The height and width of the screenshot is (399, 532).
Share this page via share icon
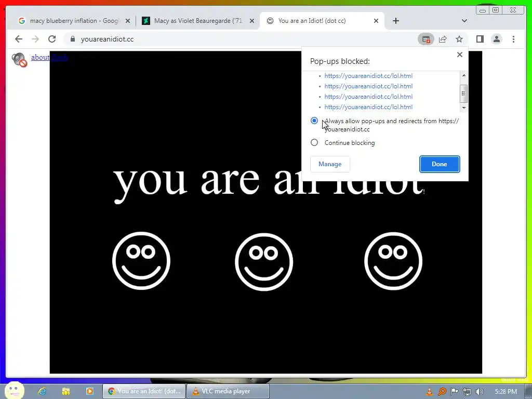(443, 39)
